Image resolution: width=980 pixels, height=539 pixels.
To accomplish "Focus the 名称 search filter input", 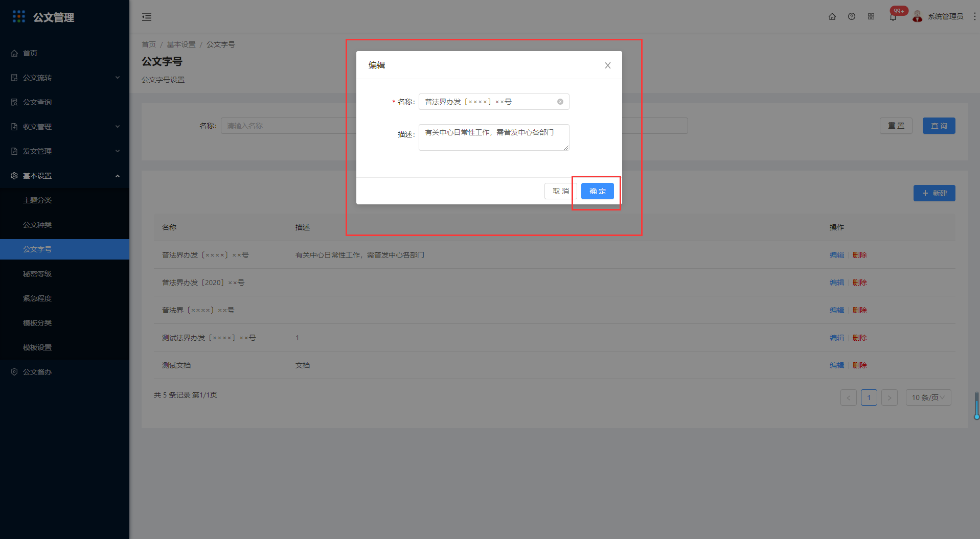I will point(288,126).
